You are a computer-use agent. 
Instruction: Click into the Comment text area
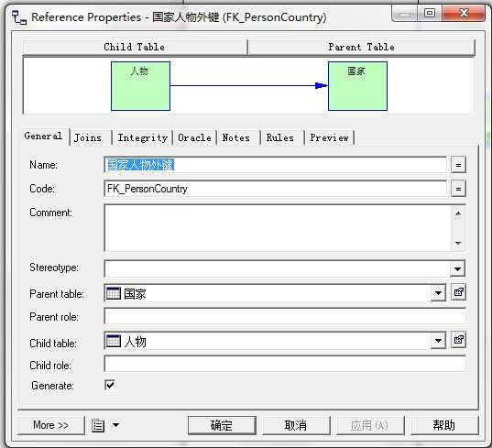[278, 228]
